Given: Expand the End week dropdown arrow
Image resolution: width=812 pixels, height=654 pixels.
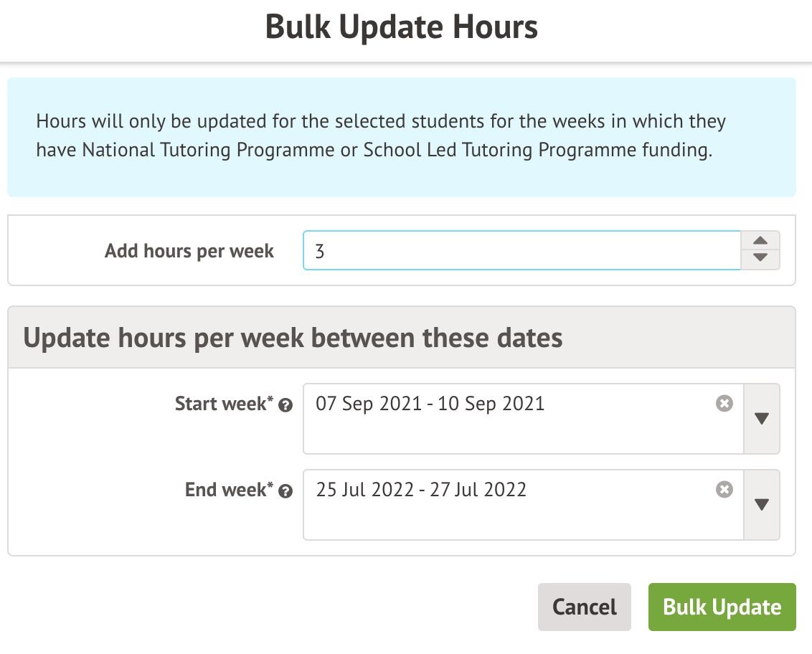Looking at the screenshot, I should click(x=762, y=505).
